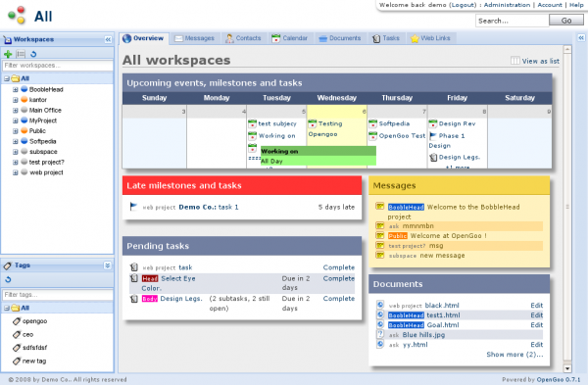Screen dimensions: 588x385
Task: Click into Filter tags field
Action: [x=58, y=295]
